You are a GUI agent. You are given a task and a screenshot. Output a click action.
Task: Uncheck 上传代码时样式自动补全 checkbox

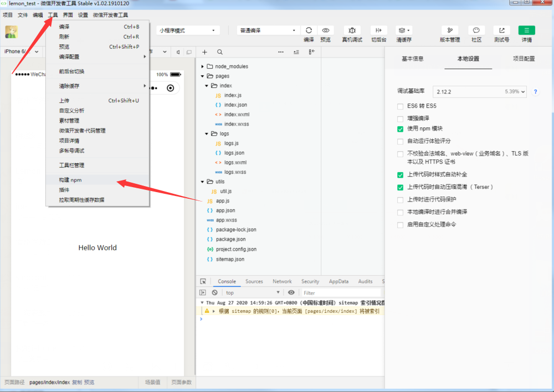(x=400, y=175)
